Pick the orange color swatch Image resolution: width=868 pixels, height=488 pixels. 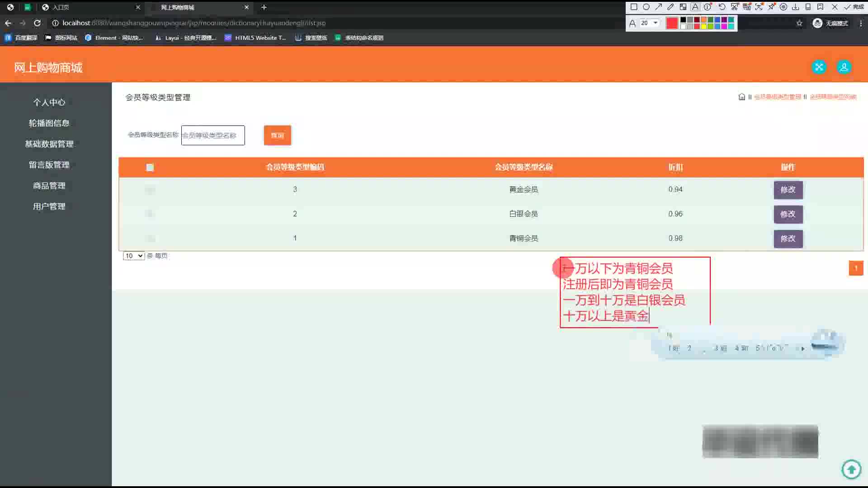703,20
